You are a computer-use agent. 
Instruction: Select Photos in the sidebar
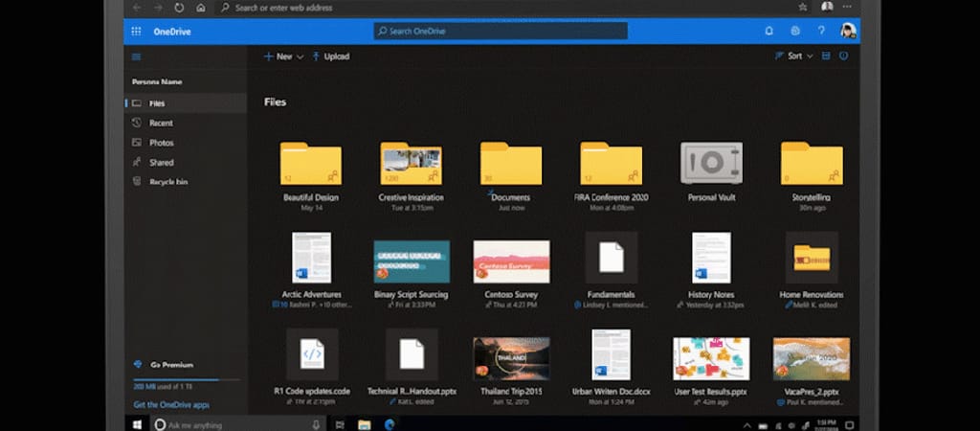161,143
